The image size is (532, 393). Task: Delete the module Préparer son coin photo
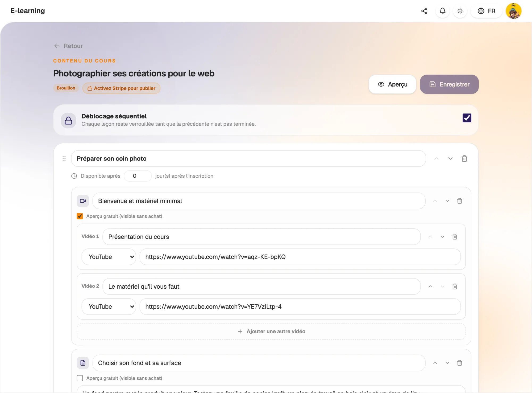coord(464,159)
